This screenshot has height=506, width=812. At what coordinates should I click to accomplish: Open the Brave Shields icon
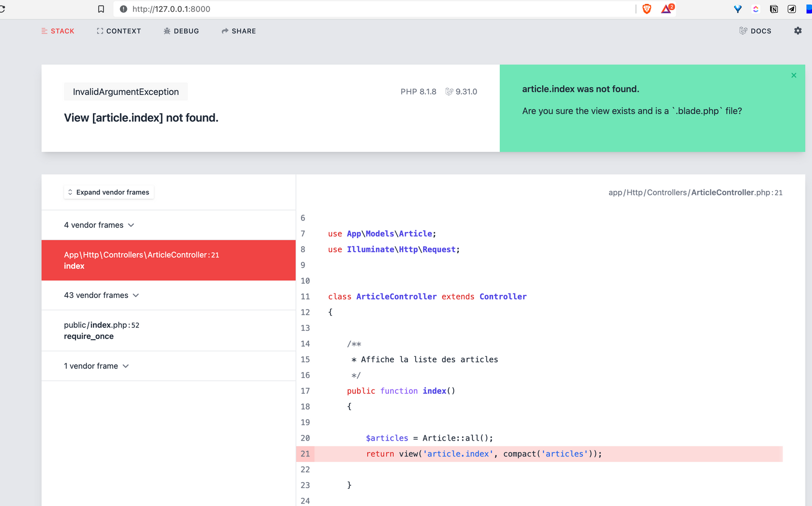pyautogui.click(x=647, y=9)
